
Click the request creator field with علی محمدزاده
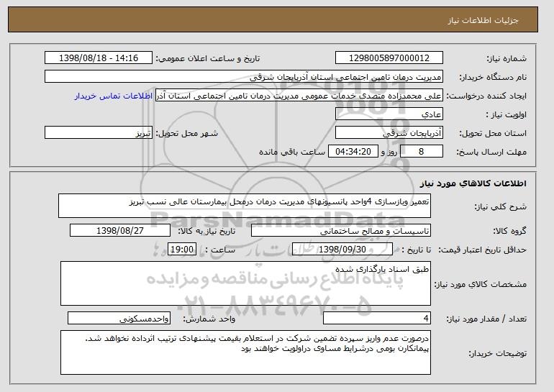tap(299, 96)
